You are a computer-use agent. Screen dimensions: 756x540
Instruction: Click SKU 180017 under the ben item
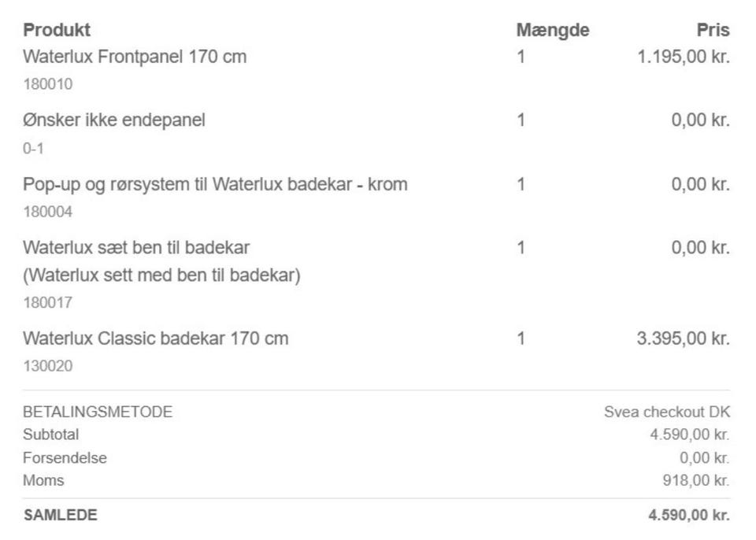click(48, 302)
